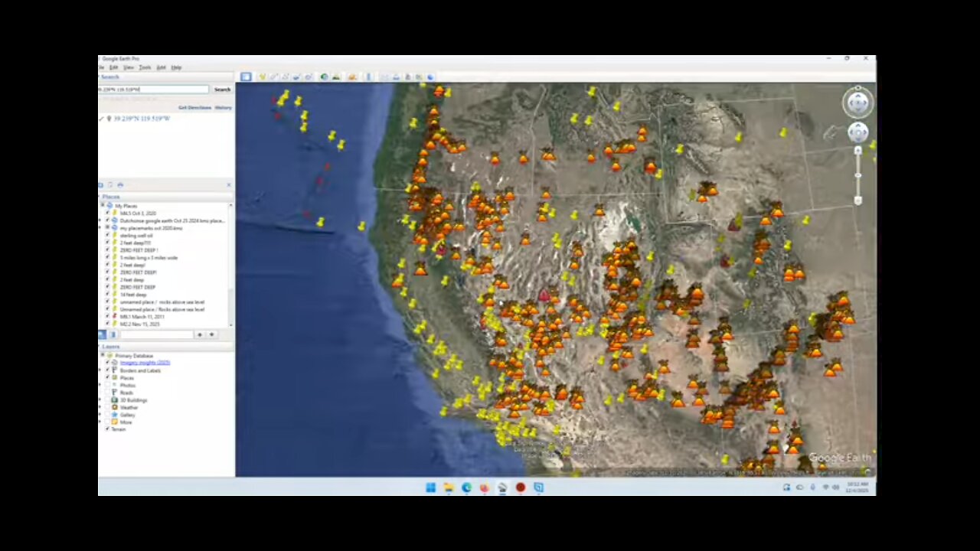
Task: Open Microsoft Edge from the taskbar
Action: 466,487
